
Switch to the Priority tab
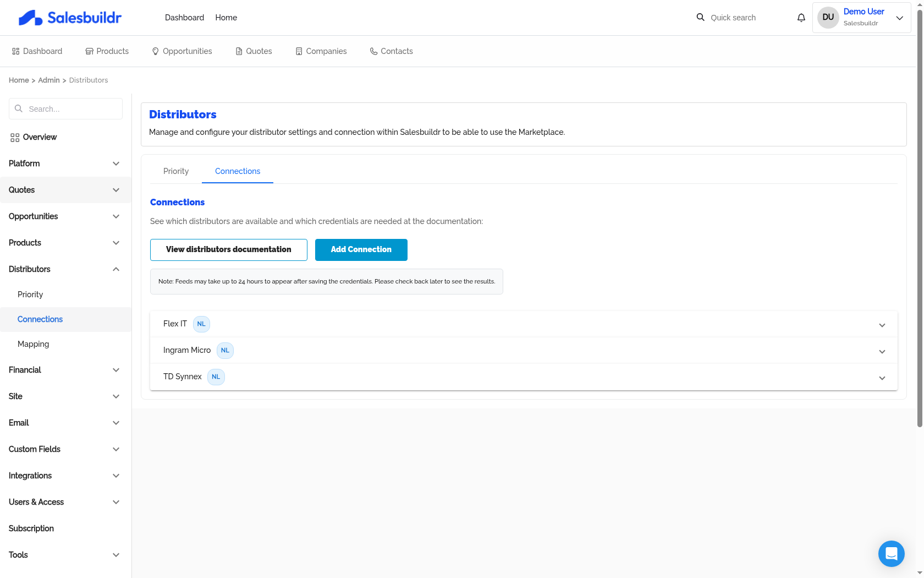[176, 171]
